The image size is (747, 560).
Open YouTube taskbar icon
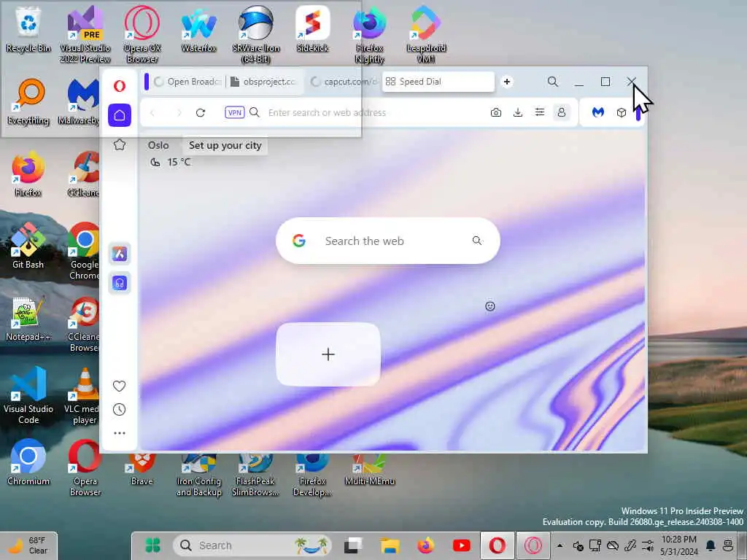(461, 545)
